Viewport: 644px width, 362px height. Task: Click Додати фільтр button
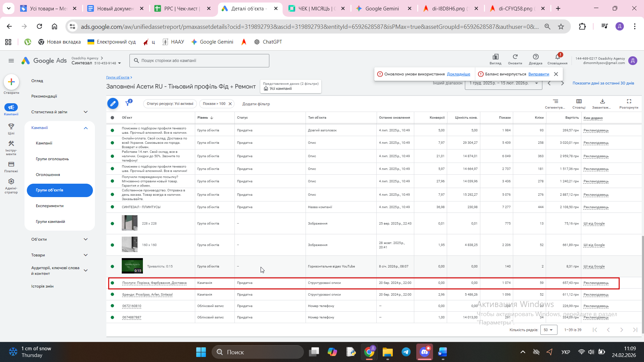pyautogui.click(x=256, y=104)
